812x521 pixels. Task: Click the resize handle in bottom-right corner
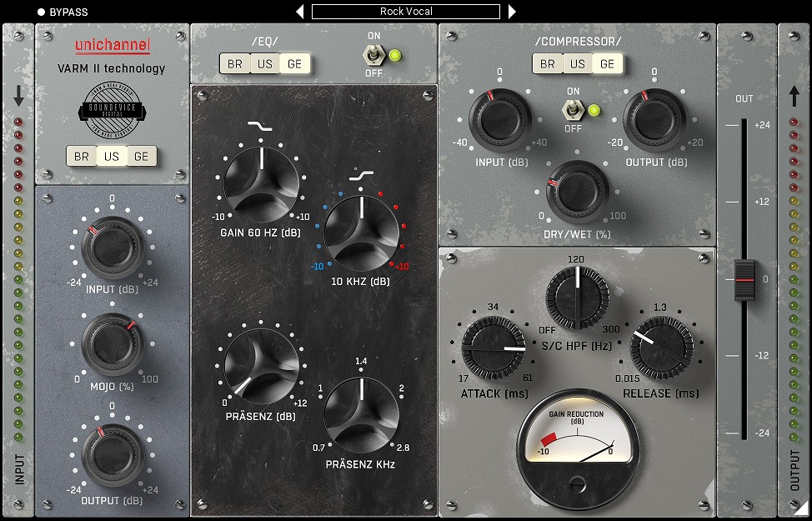[800, 508]
